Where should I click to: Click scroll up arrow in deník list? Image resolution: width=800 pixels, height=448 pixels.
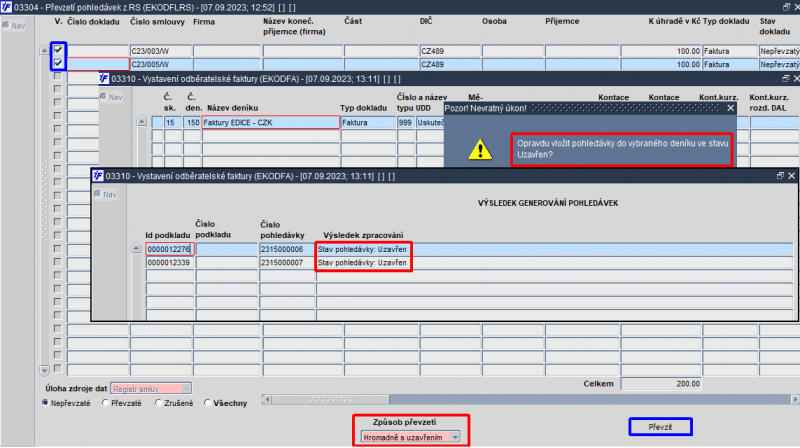[x=142, y=121]
